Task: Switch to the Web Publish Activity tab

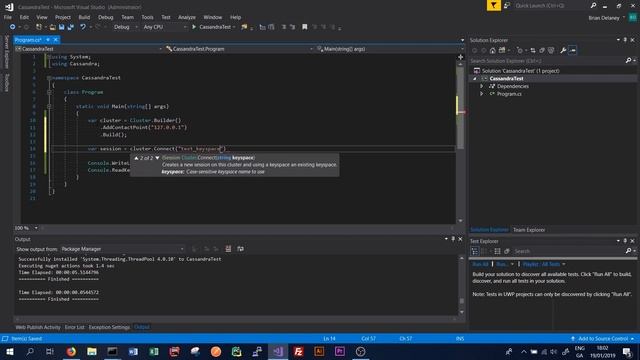Action: click(38, 327)
